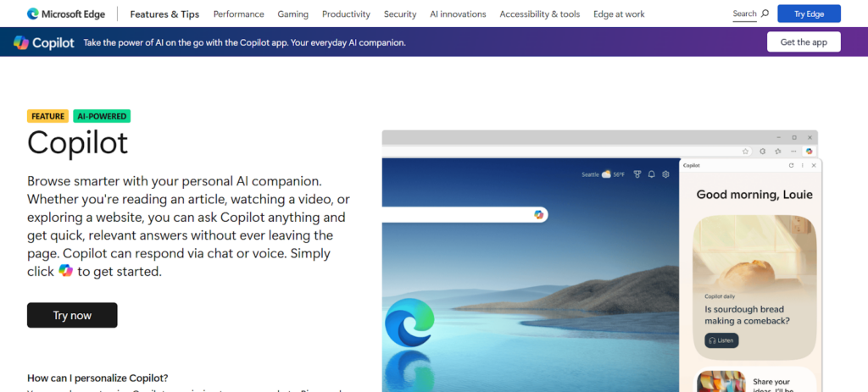This screenshot has height=392, width=868.
Task: Open the AI innovations section
Action: point(458,14)
